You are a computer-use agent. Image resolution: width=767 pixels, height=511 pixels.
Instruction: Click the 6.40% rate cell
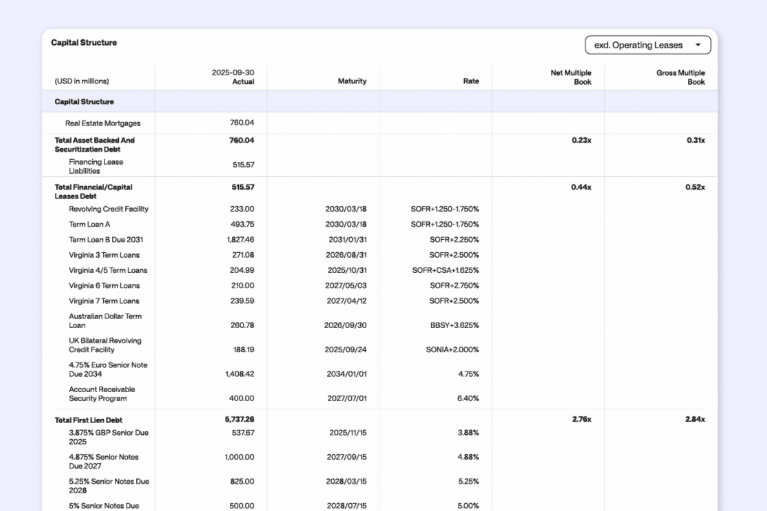click(x=468, y=399)
